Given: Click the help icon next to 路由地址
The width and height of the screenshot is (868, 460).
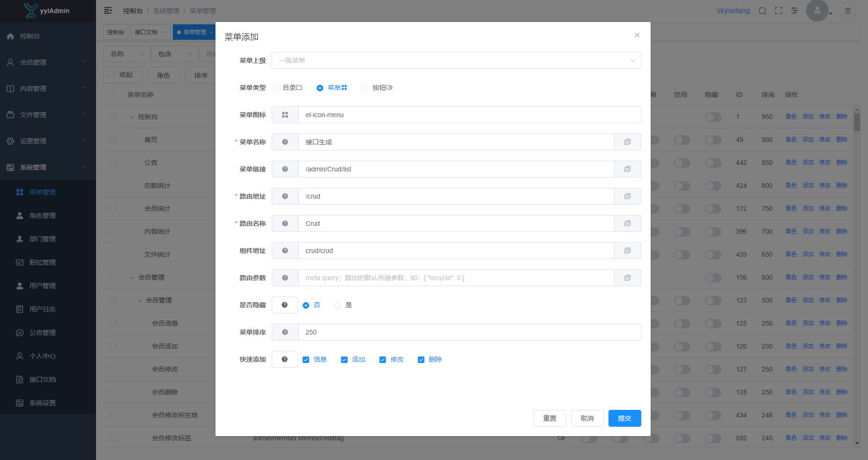Looking at the screenshot, I should pos(285,196).
